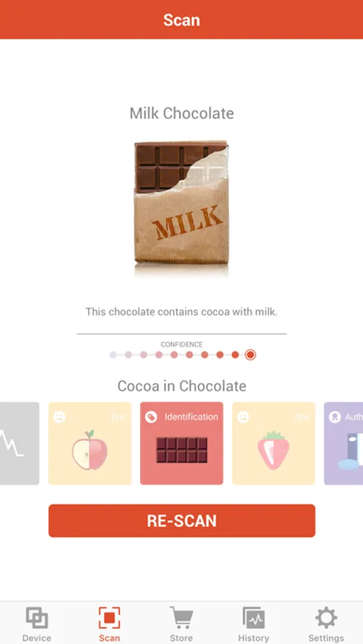The width and height of the screenshot is (363, 644).
Task: Select the gray spectrum graph card
Action: point(19,444)
